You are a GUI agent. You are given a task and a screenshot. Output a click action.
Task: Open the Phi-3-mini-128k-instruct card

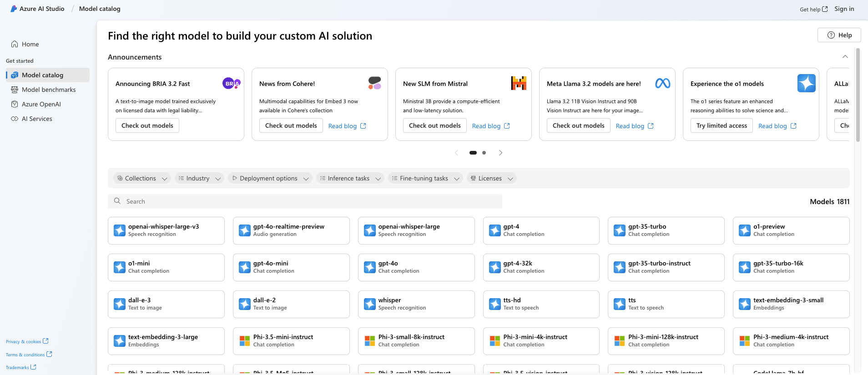[666, 341]
